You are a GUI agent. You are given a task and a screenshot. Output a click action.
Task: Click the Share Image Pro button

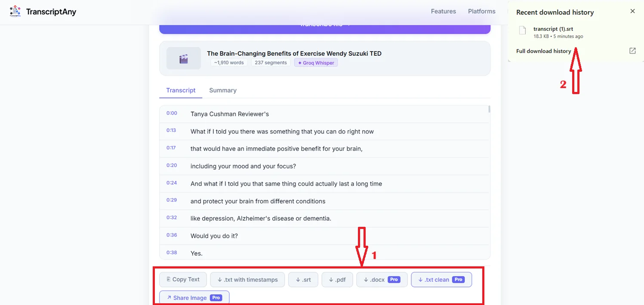point(194,298)
